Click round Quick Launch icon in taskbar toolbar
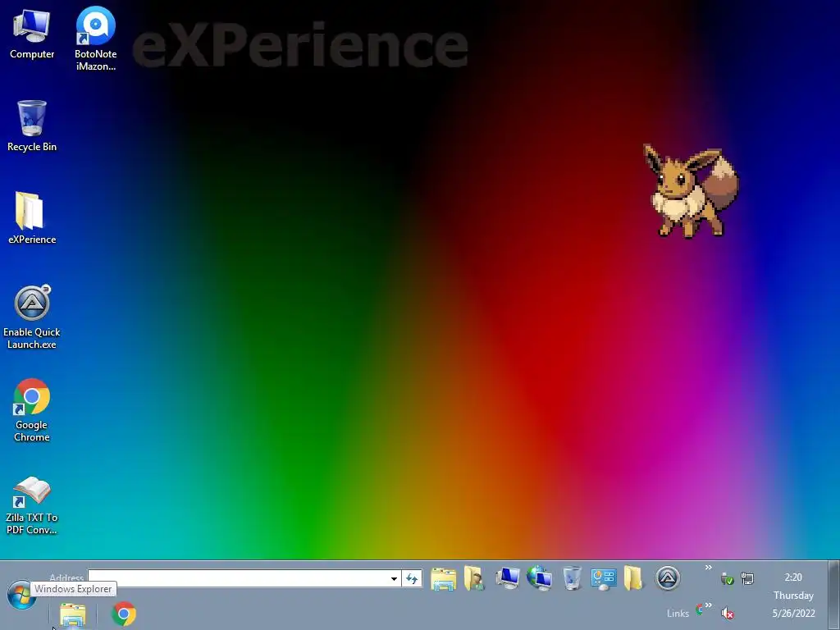The image size is (840, 630). [x=668, y=578]
